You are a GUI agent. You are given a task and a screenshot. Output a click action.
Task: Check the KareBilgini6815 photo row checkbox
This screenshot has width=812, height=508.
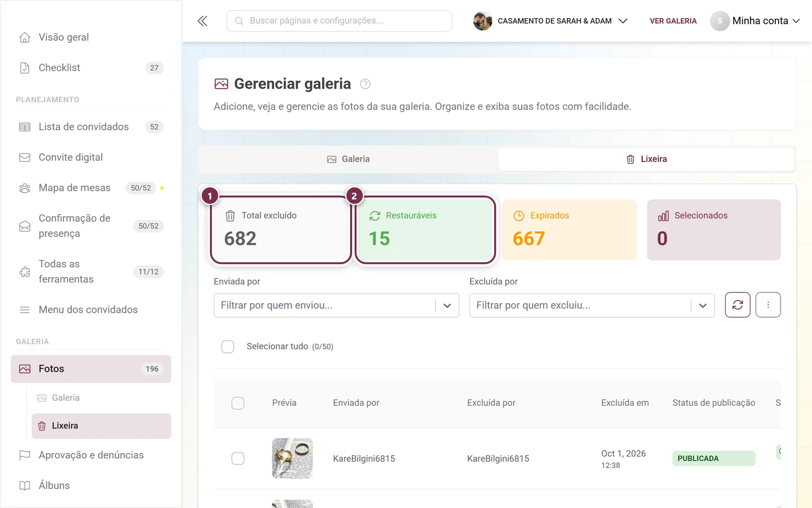point(238,458)
